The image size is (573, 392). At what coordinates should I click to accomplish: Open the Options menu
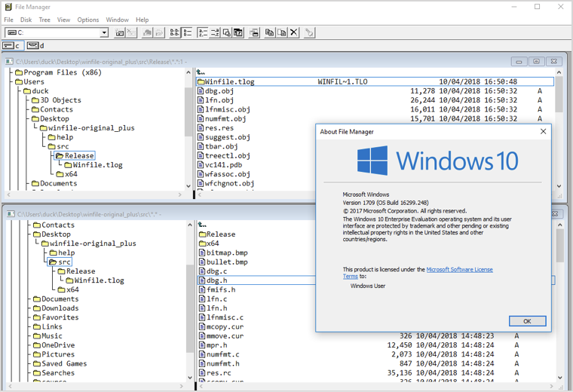87,20
